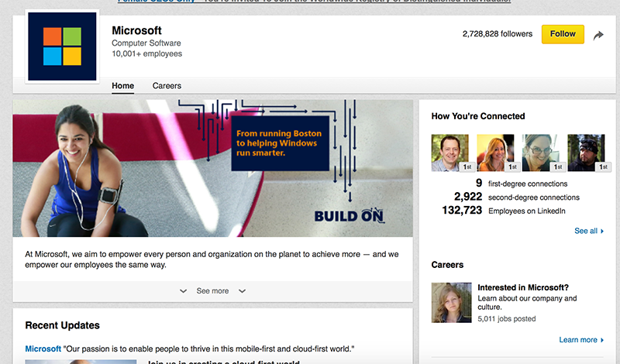
Task: Open See all connections link
Action: pos(586,231)
